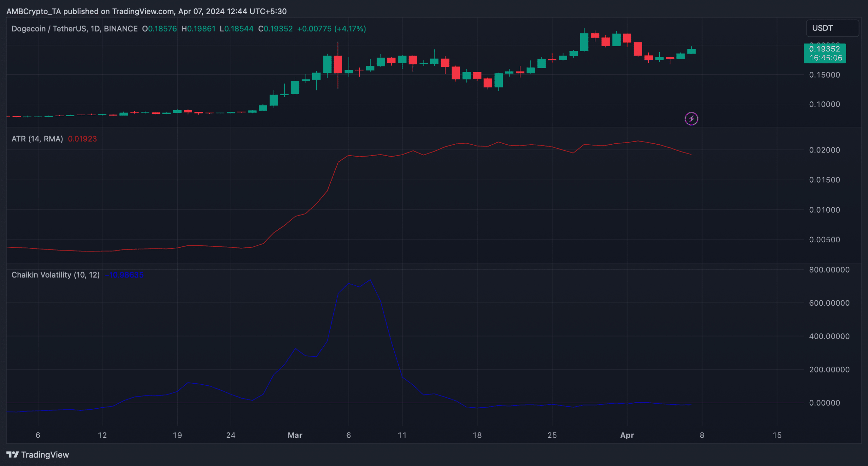Click the Dogecoin / TetherUS, 1D, BINANCE title

coord(75,29)
